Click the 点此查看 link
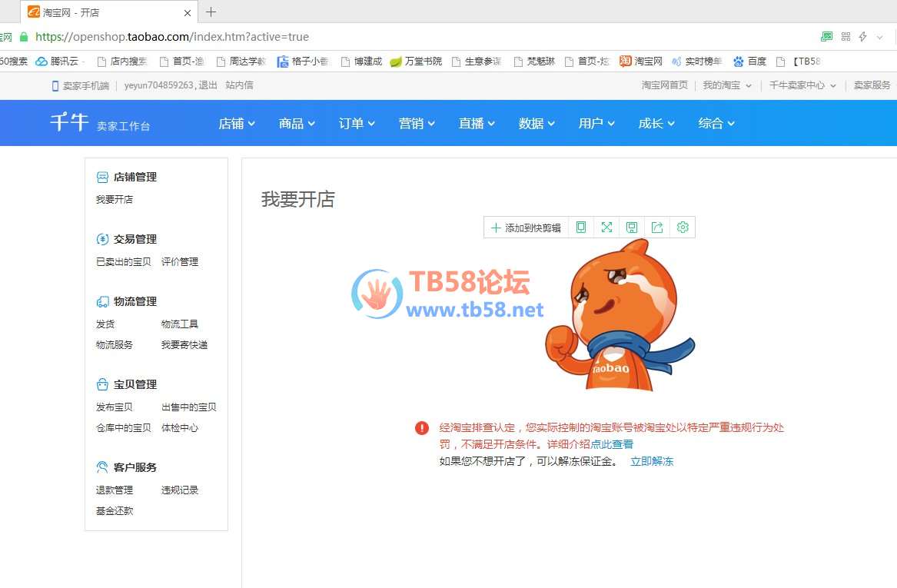Image resolution: width=897 pixels, height=588 pixels. (612, 444)
